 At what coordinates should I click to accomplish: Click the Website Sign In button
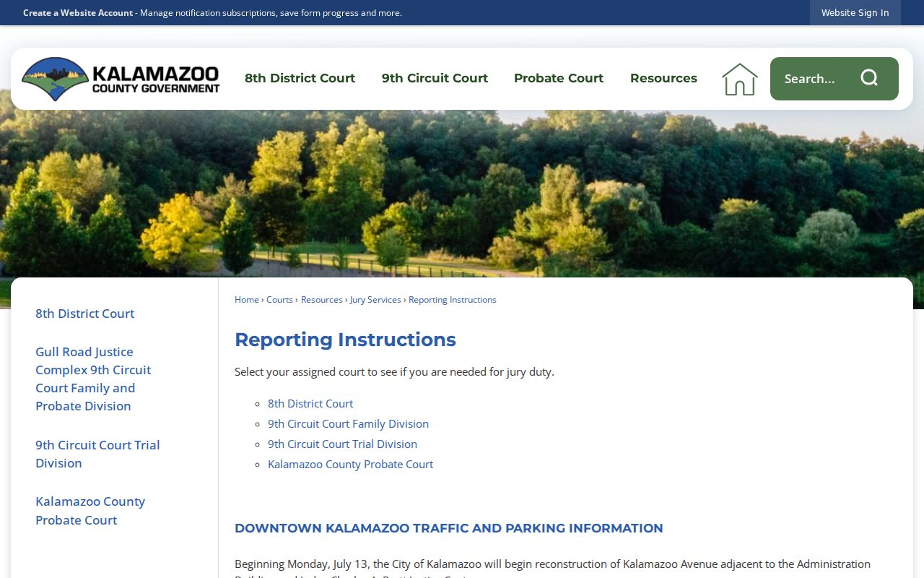[x=855, y=13]
